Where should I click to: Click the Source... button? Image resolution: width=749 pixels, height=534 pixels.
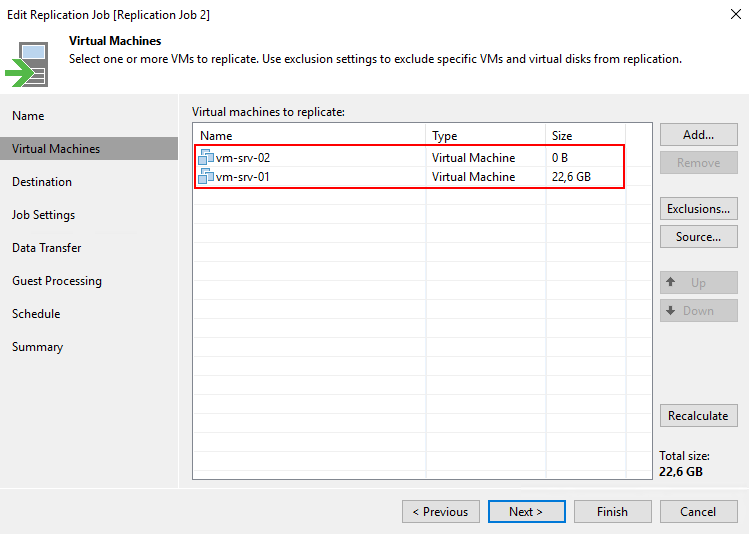pyautogui.click(x=698, y=237)
